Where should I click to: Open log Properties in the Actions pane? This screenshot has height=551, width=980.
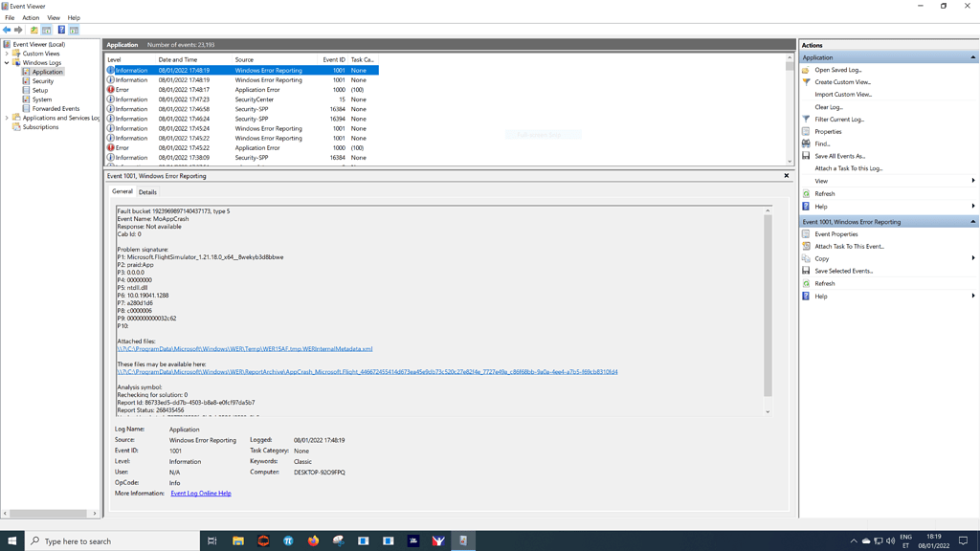[828, 132]
